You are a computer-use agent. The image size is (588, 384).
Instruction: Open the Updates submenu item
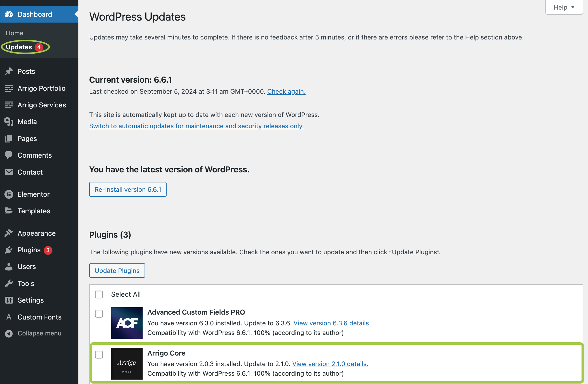[19, 47]
